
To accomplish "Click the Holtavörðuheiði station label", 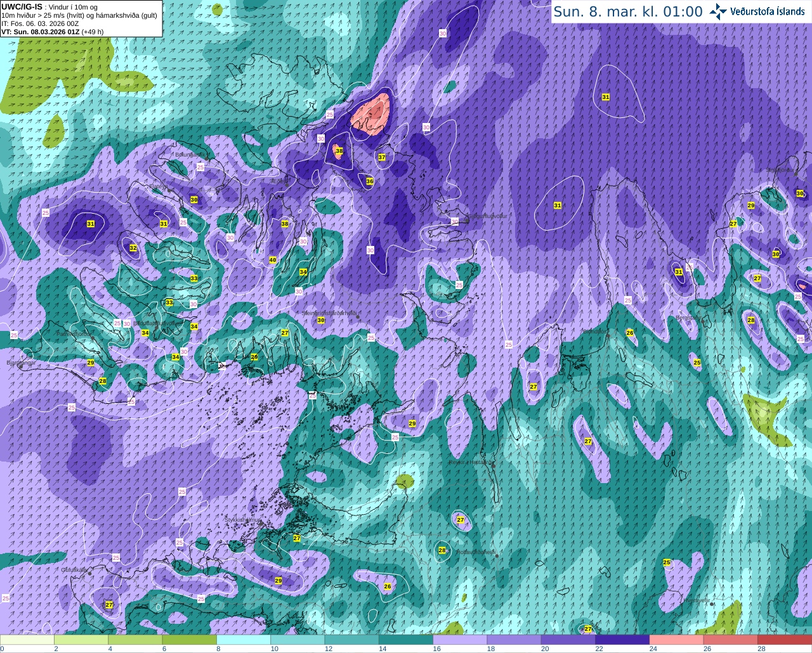I will tap(476, 552).
